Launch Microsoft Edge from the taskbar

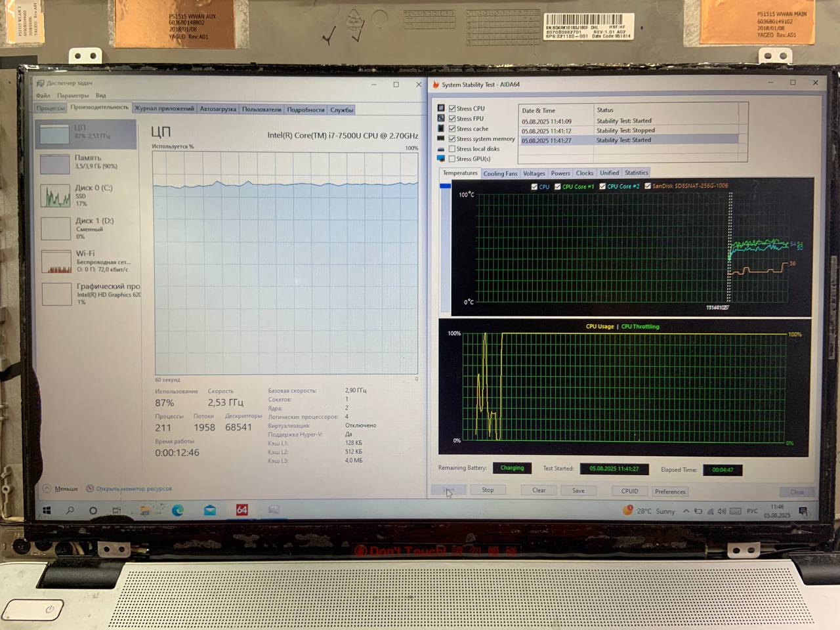click(x=178, y=511)
